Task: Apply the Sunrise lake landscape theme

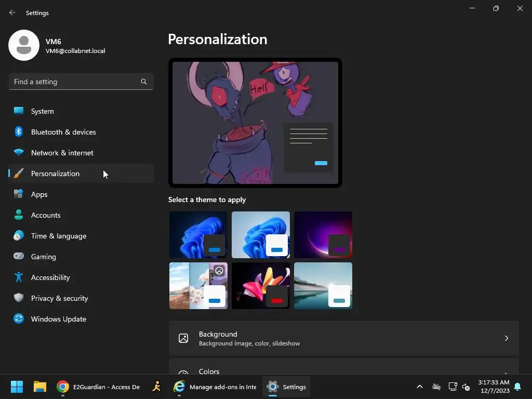Action: [323, 286]
